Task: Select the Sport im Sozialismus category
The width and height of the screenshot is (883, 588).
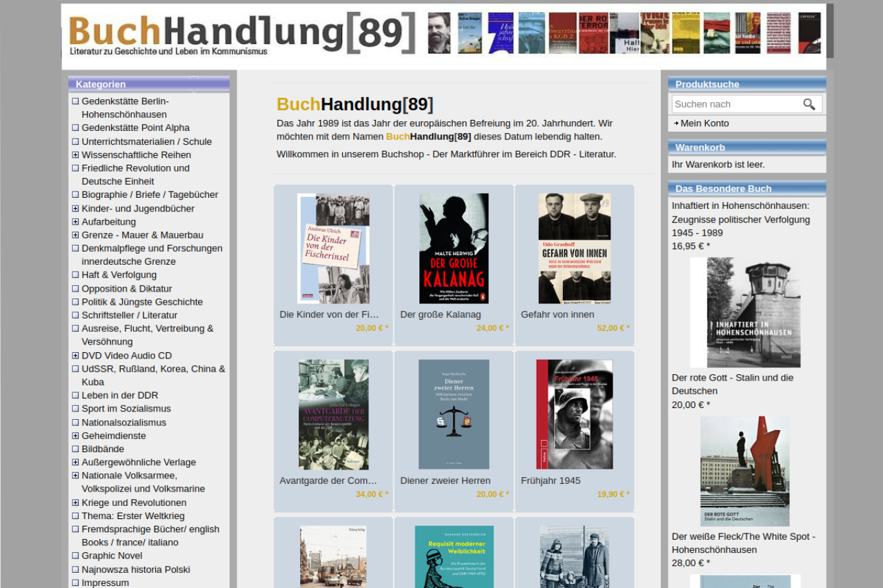Action: (126, 408)
